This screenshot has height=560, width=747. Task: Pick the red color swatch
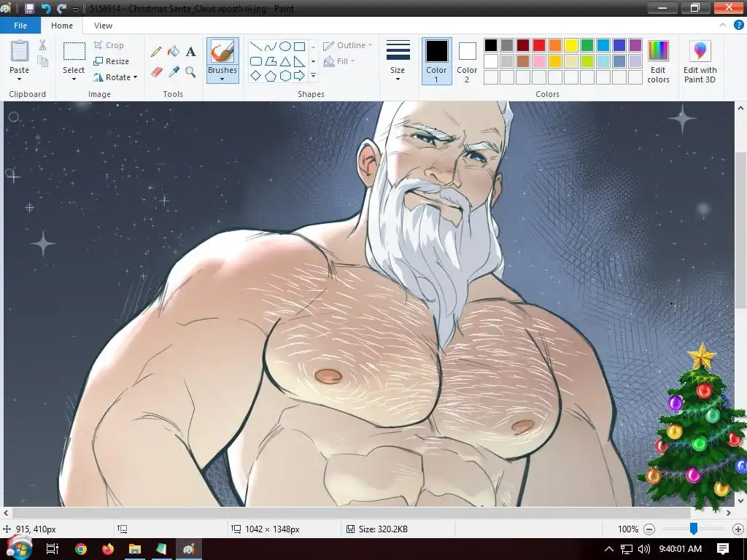tap(539, 45)
